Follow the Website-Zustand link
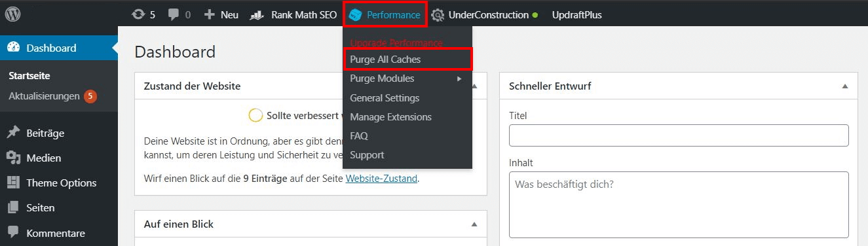This screenshot has height=246, width=868. (x=381, y=178)
